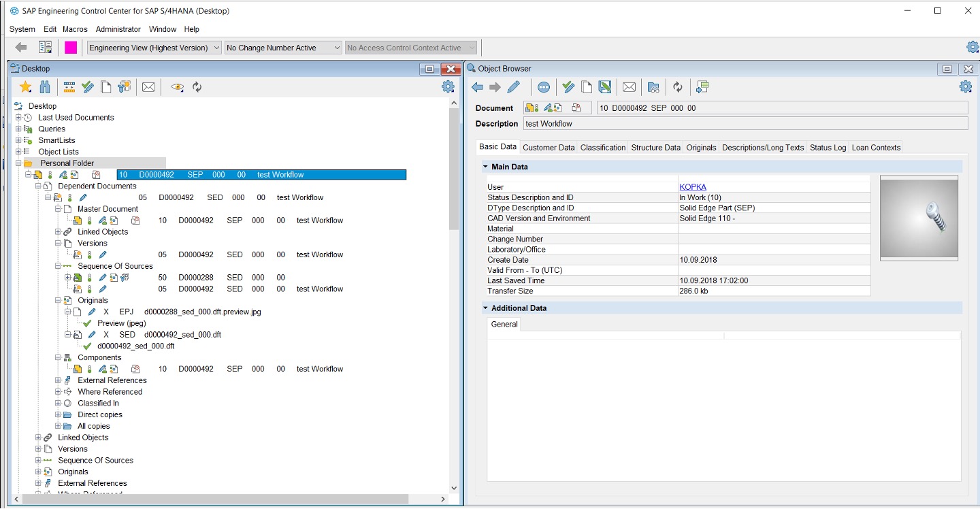
Task: Open the No Change Number Active dropdown
Action: [x=283, y=48]
